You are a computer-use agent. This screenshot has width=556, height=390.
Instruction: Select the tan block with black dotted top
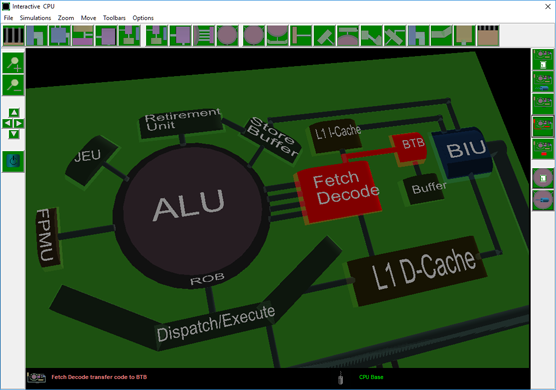click(x=488, y=35)
